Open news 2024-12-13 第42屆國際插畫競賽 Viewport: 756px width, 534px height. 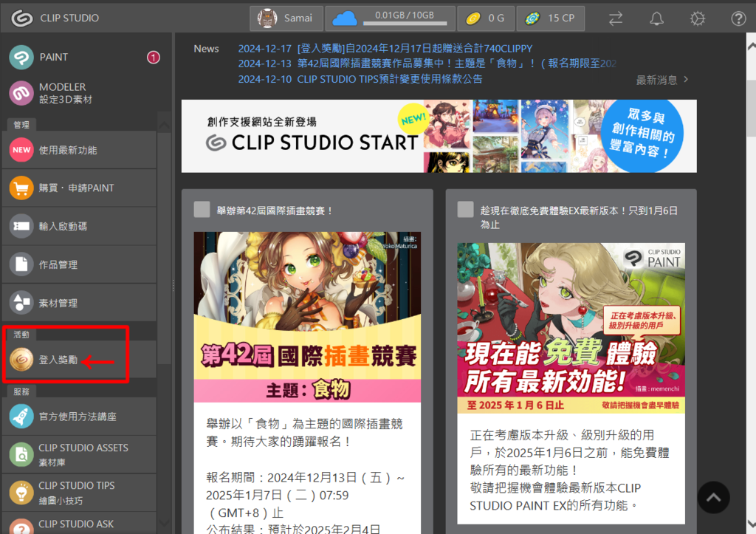[x=427, y=64]
